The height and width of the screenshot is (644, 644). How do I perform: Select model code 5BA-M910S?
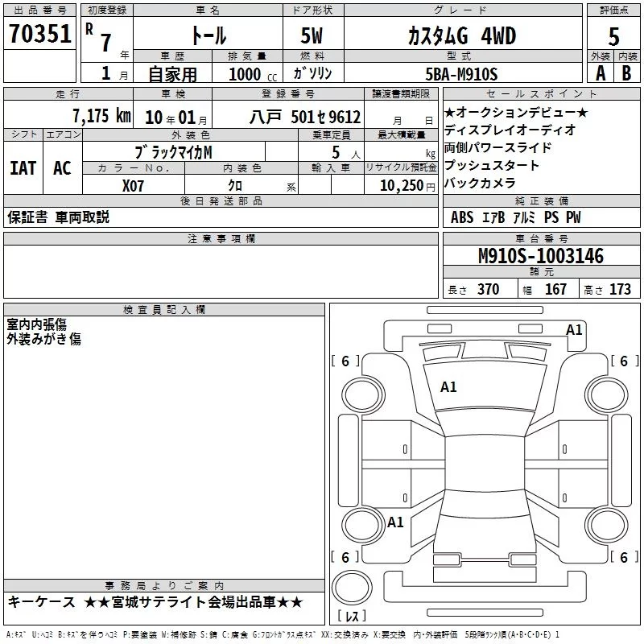[x=461, y=74]
